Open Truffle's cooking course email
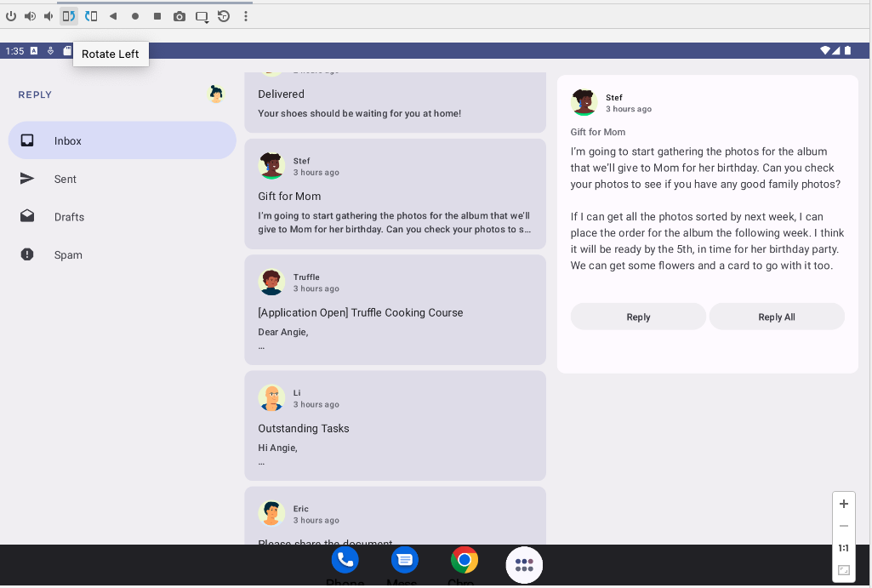The width and height of the screenshot is (872, 588). tap(395, 309)
